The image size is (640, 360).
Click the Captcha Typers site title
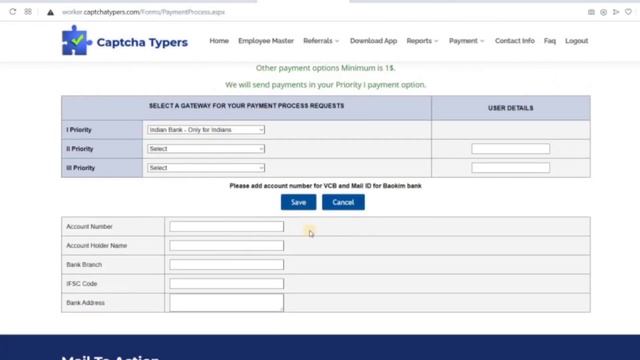pos(142,42)
